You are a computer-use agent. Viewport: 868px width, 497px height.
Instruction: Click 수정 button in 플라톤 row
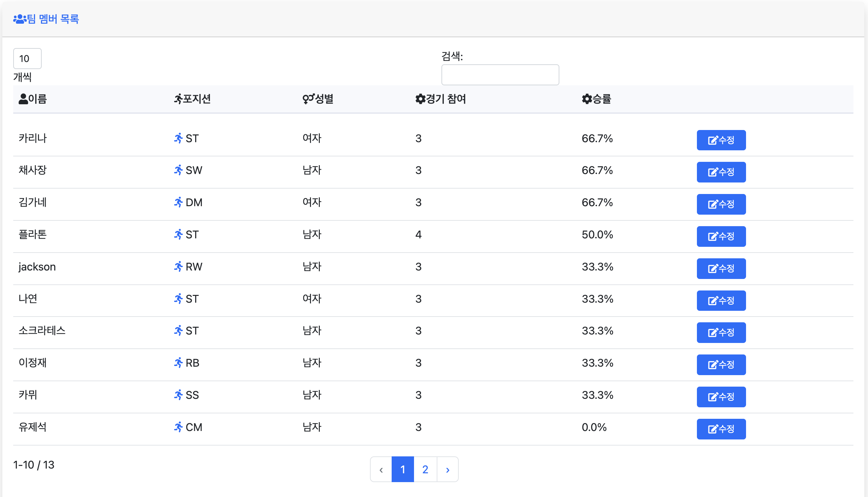tap(721, 236)
